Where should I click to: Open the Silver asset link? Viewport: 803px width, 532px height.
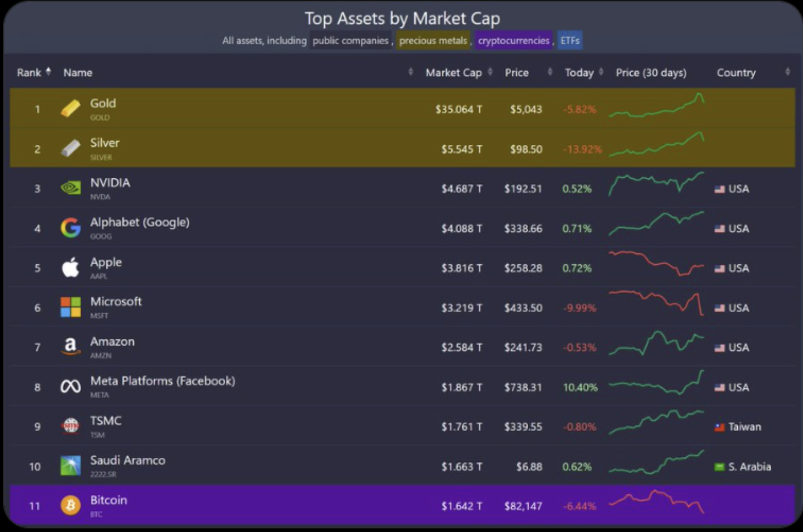[104, 143]
